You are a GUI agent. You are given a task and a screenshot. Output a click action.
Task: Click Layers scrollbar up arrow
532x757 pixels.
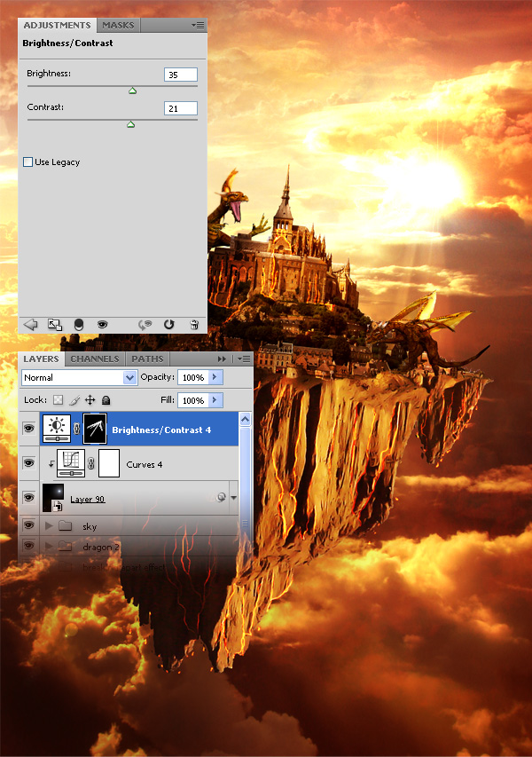pos(245,419)
